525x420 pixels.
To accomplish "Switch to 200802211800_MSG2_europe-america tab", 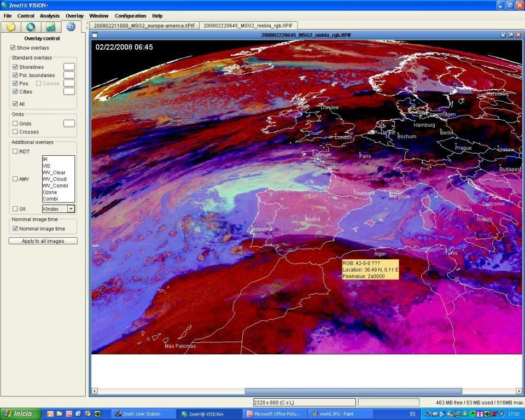I will pyautogui.click(x=144, y=26).
